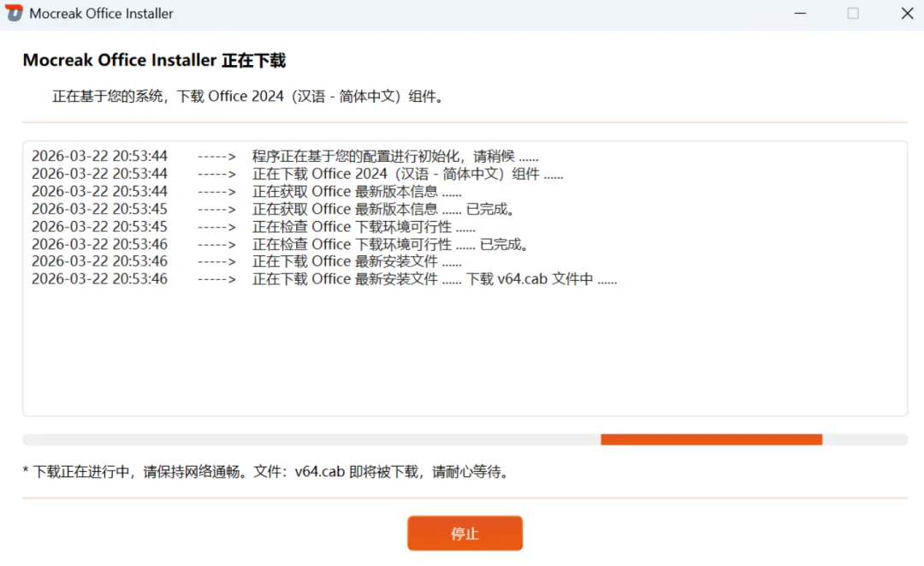Viewport: 924px width, 566px height.
Task: Click the 停止 button
Action: pyautogui.click(x=465, y=533)
